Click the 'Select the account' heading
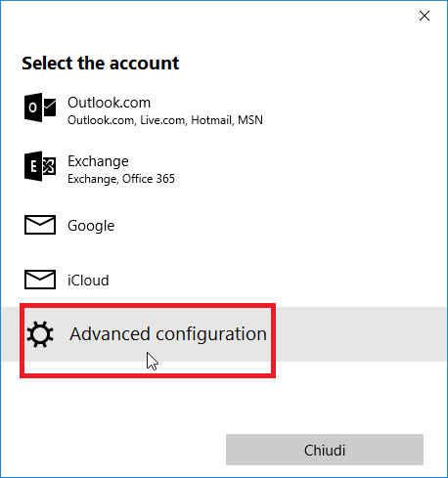The height and width of the screenshot is (478, 448). (x=101, y=63)
